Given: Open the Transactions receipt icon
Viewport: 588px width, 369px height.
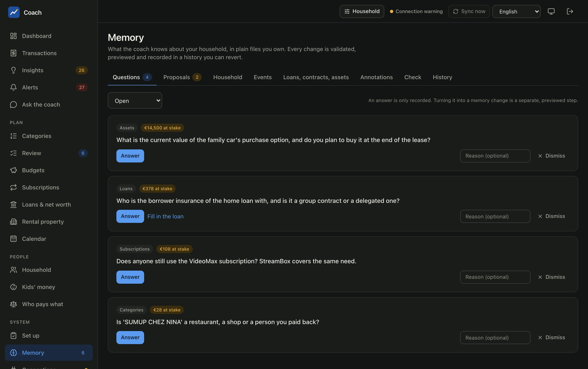Looking at the screenshot, I should 13,53.
